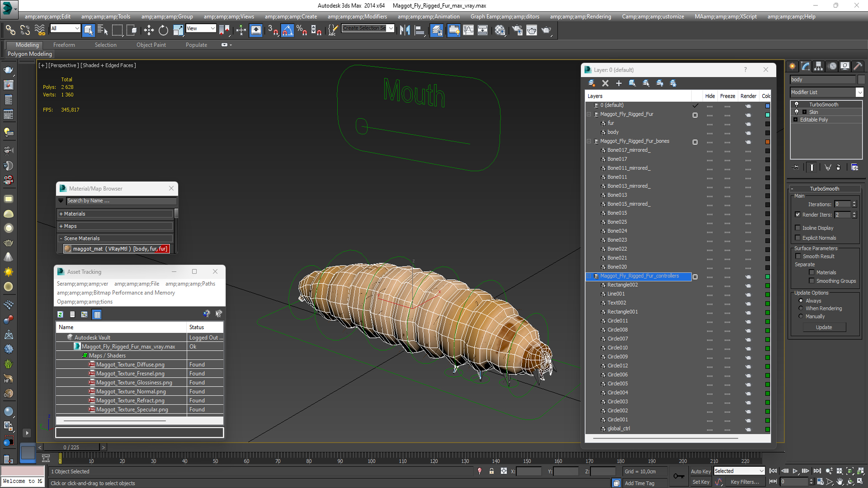Collapse the Maggot_Fly_Rigged_Fur_bones layer
This screenshot has height=488, width=868.
589,141
